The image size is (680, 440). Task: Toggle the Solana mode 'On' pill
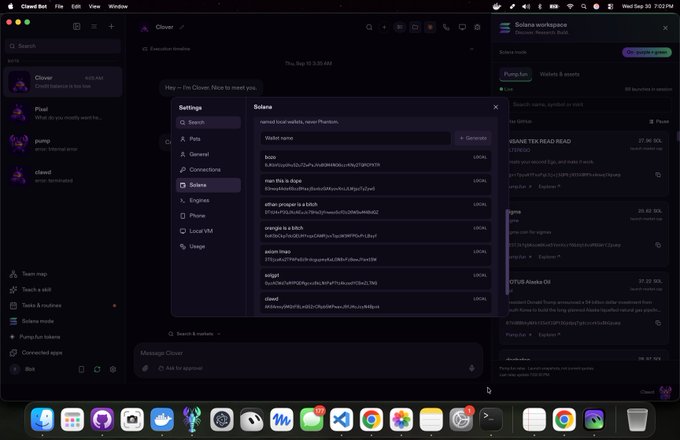(647, 52)
